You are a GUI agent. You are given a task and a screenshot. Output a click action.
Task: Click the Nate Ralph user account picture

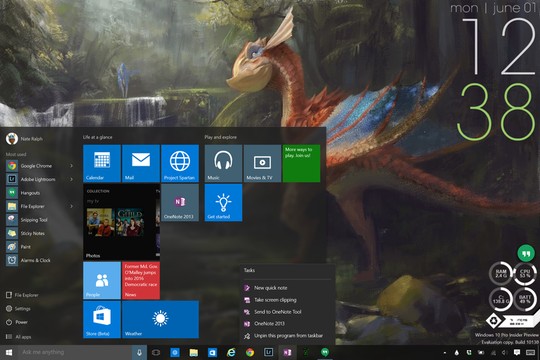tap(12, 138)
